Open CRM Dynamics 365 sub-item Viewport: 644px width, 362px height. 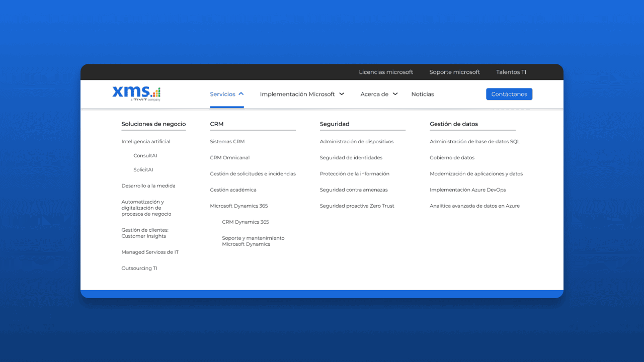[246, 222]
